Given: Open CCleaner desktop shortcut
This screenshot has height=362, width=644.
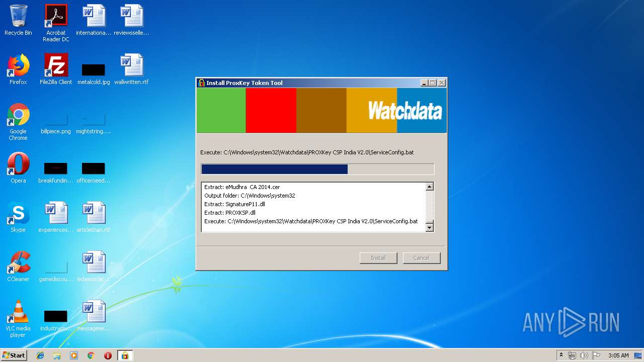Looking at the screenshot, I should pos(18,266).
